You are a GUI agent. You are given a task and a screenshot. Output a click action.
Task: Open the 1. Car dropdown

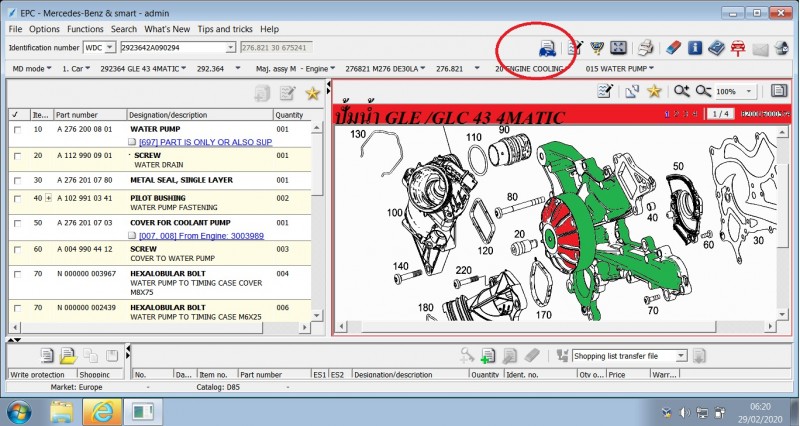tap(76, 68)
